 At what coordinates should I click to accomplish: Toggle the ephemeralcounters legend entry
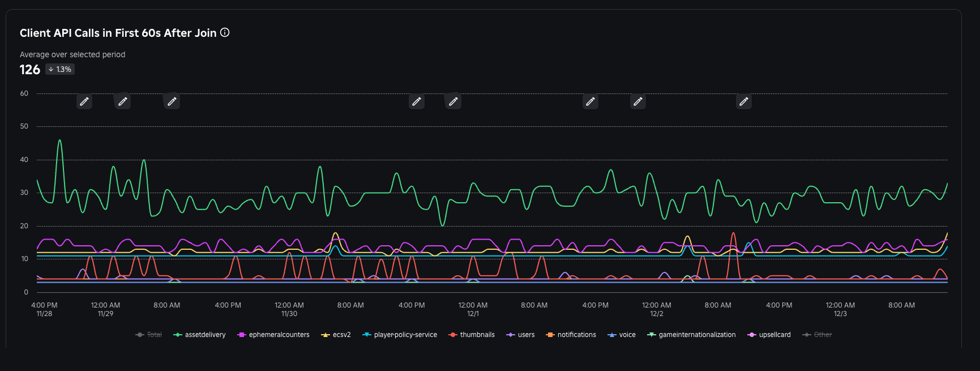click(x=273, y=335)
